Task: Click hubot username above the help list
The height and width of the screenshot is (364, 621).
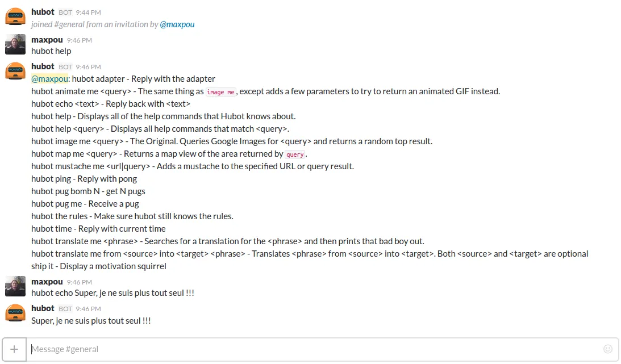Action: coord(43,66)
